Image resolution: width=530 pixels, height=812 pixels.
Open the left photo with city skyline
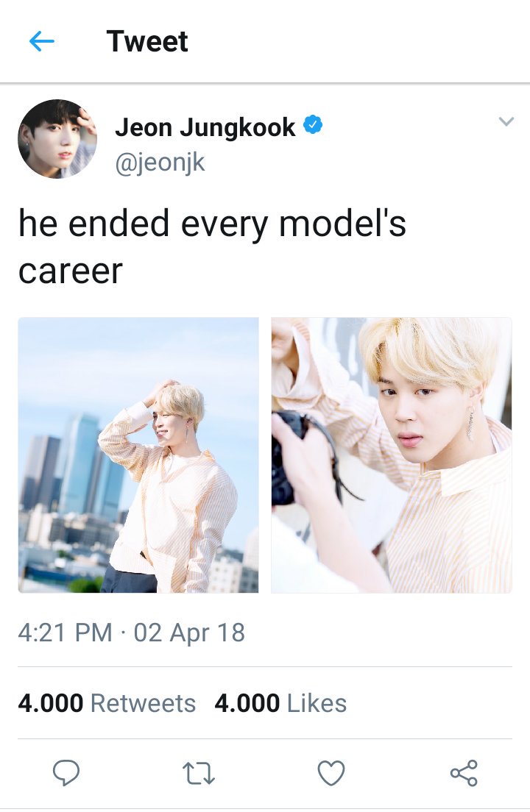pos(138,455)
